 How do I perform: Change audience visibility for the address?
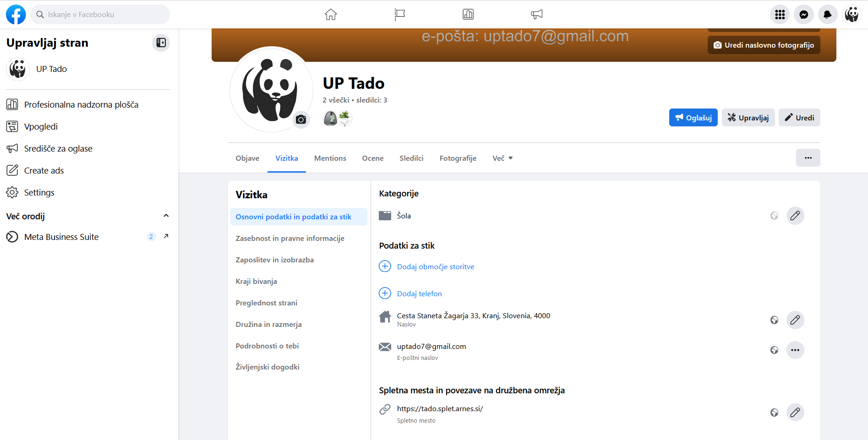[x=774, y=320]
